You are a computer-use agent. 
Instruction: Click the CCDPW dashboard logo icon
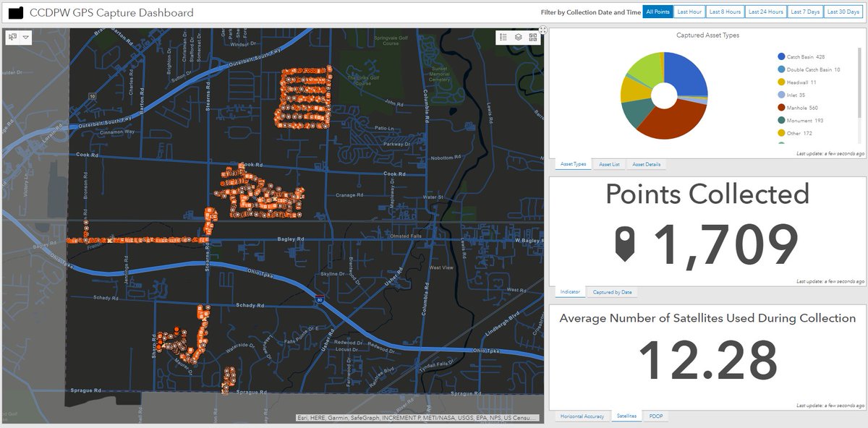17,12
